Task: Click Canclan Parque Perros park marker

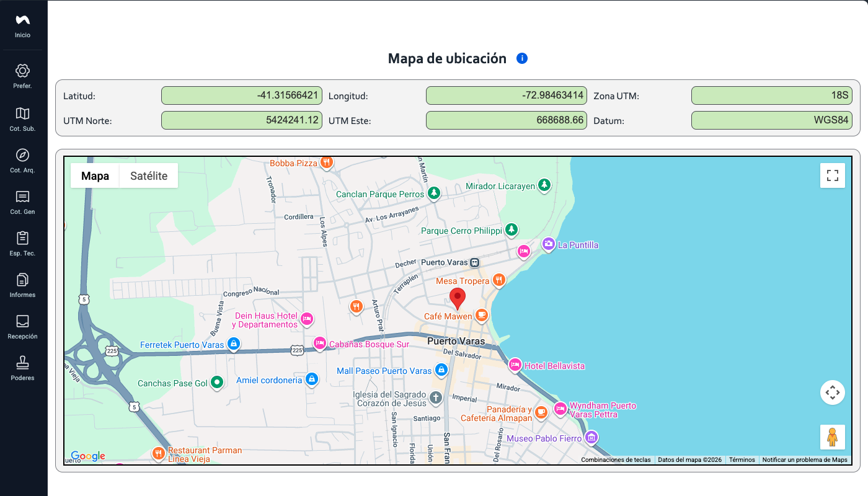Action: [435, 194]
